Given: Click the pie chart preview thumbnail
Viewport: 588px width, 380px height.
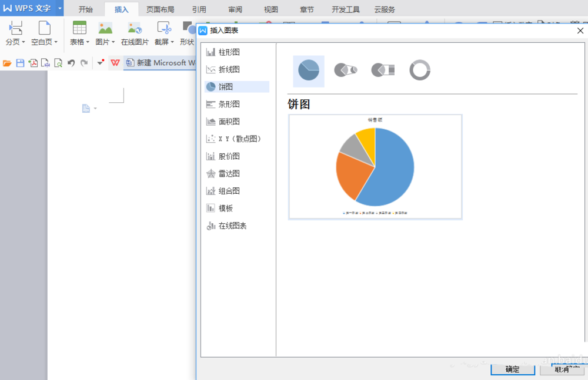Looking at the screenshot, I should coord(375,167).
